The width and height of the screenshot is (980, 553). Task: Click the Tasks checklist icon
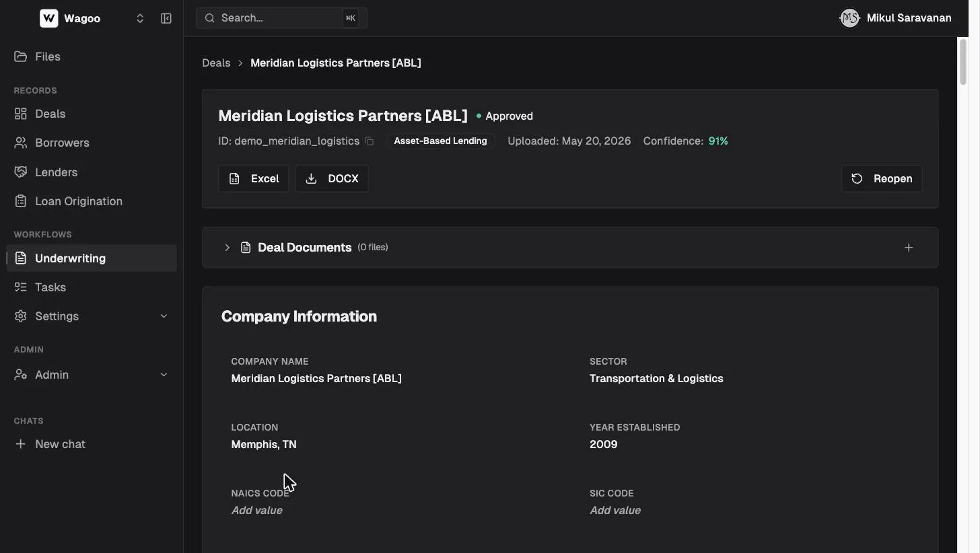click(21, 287)
